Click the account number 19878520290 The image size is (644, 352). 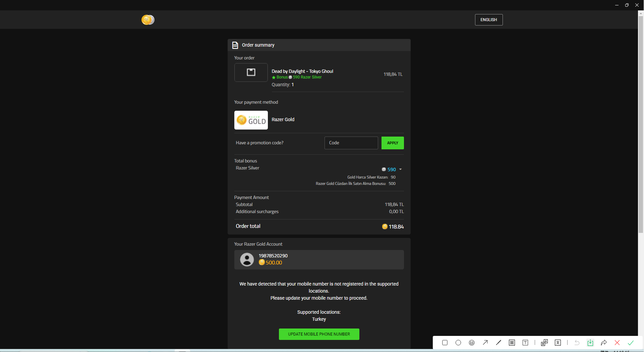pos(273,256)
